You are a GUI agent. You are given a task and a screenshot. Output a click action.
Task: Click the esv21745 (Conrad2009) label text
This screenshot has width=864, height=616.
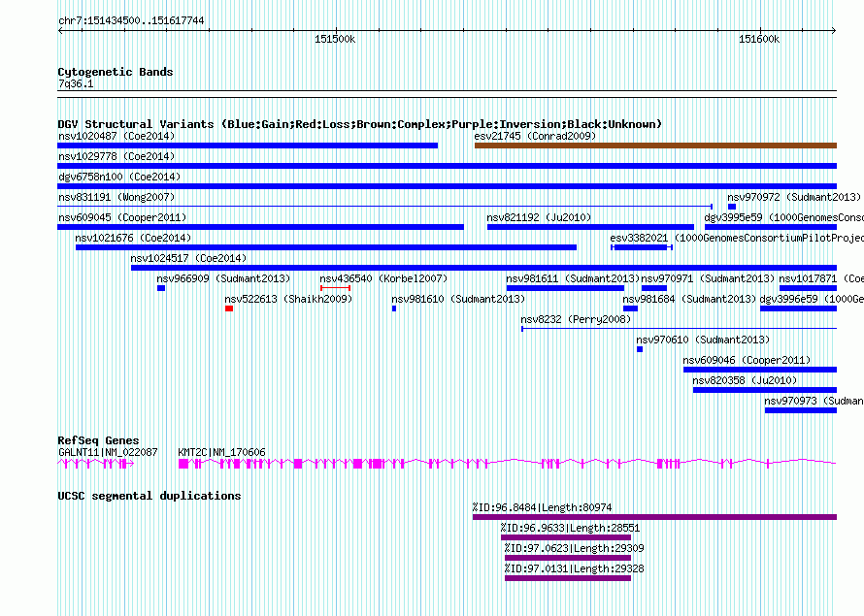(535, 136)
